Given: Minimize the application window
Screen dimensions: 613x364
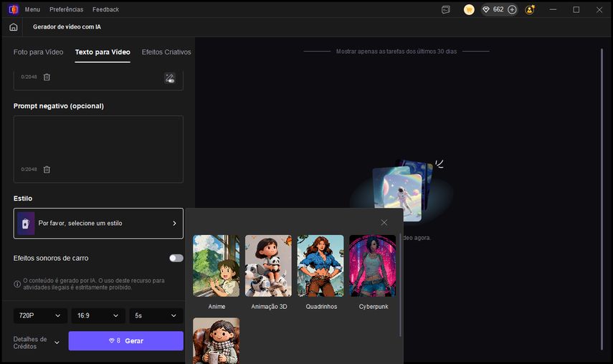Looking at the screenshot, I should point(553,9).
